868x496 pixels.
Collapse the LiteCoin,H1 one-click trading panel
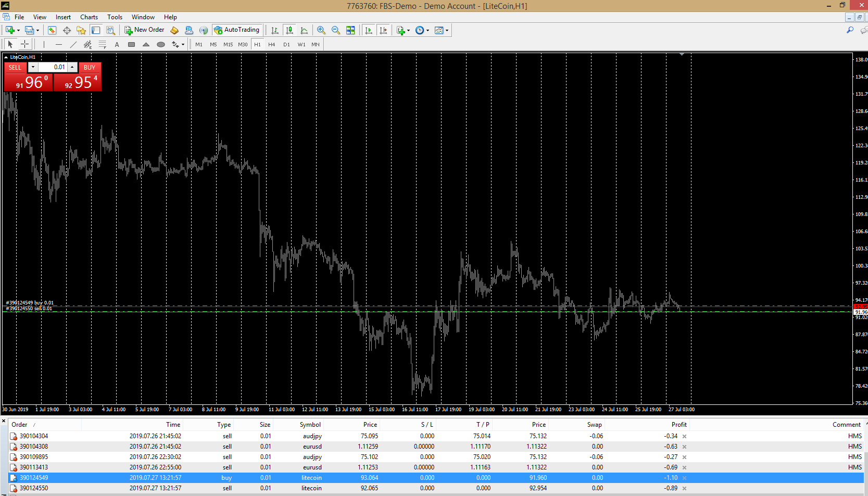tap(5, 57)
